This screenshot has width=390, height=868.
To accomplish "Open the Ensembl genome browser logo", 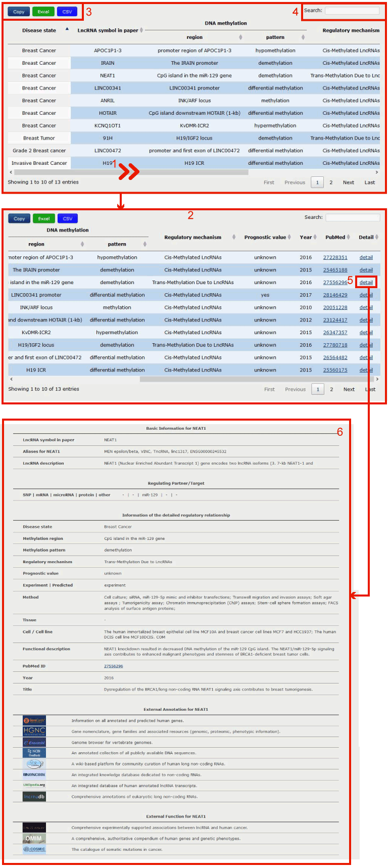I will click(x=34, y=743).
